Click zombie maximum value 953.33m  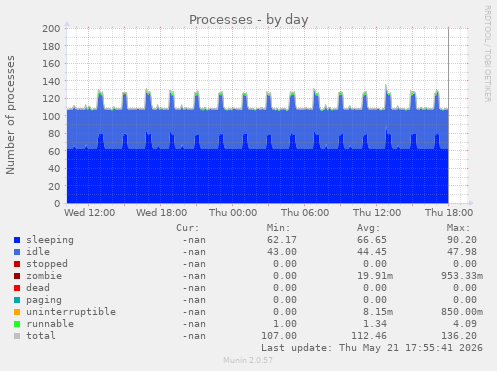pos(462,276)
